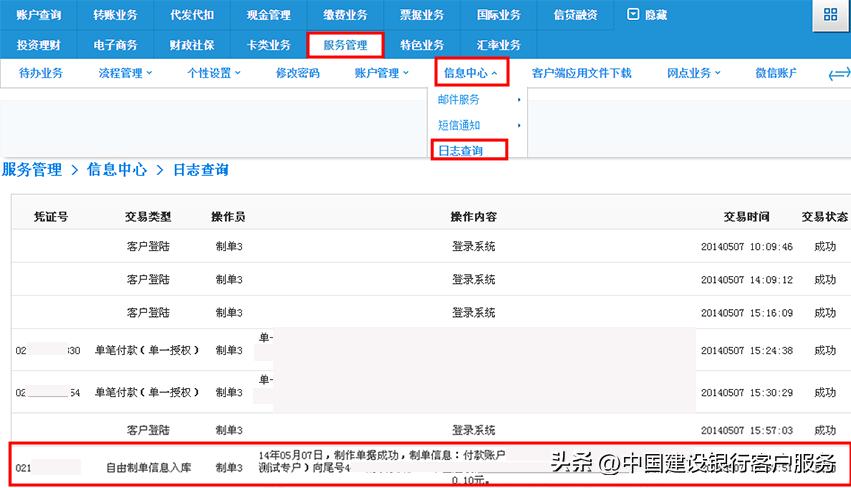Screen dimensions: 851x488
Task: Select the log row timed 10:09:46
Action: point(431,246)
